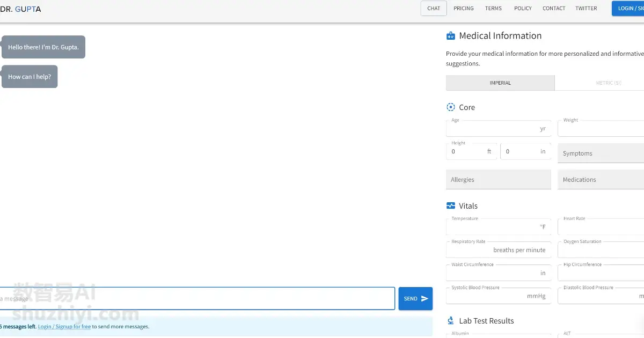
Task: Click the Height feet field
Action: coord(472,151)
